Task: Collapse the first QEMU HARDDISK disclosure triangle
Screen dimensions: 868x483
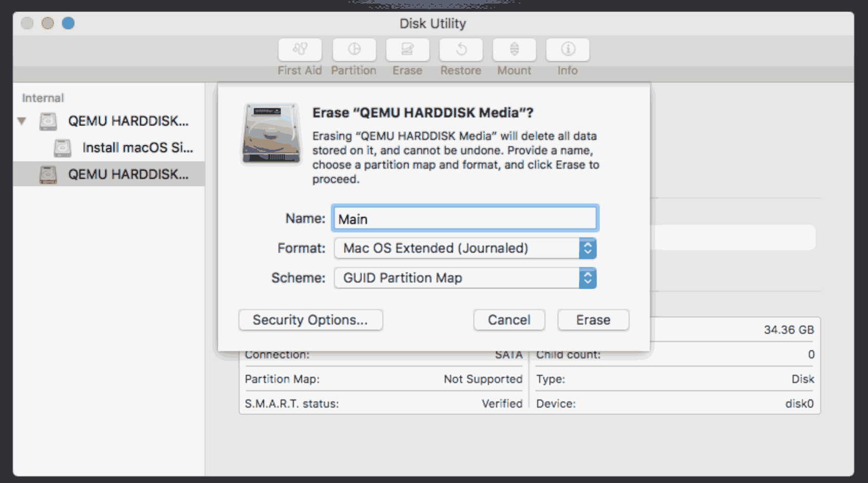Action: tap(22, 121)
